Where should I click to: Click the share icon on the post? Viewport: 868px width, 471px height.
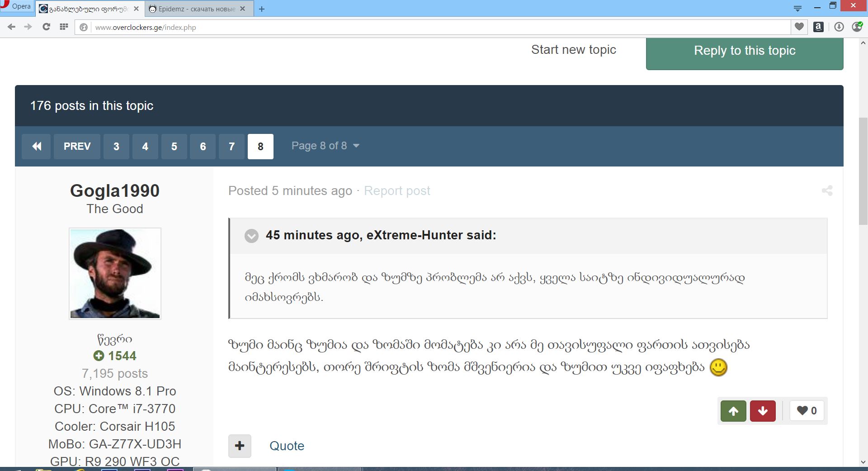[x=827, y=191]
